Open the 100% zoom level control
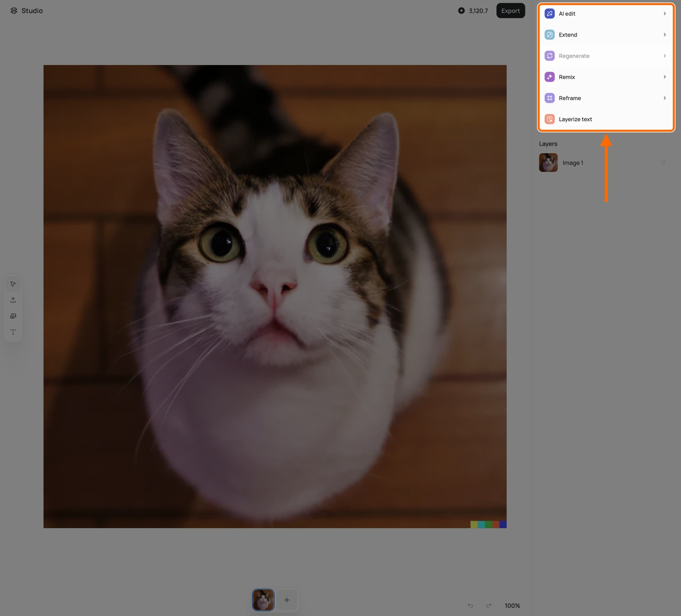Viewport: 681px width, 616px height. coord(512,605)
